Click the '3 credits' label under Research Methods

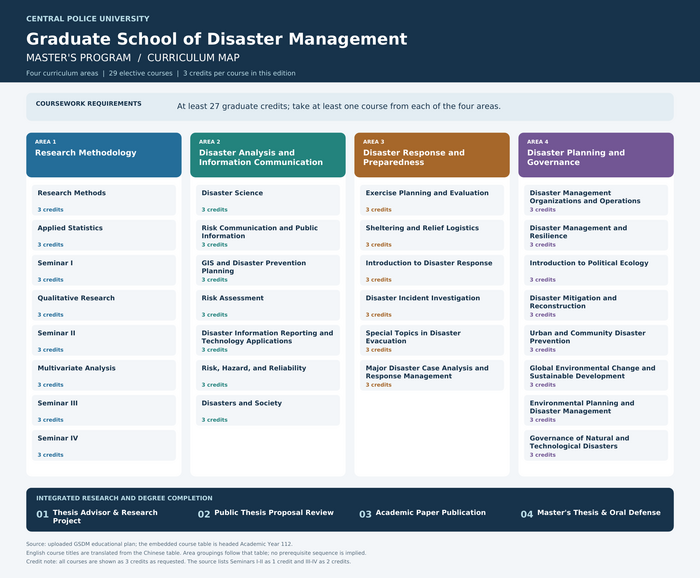pos(50,210)
